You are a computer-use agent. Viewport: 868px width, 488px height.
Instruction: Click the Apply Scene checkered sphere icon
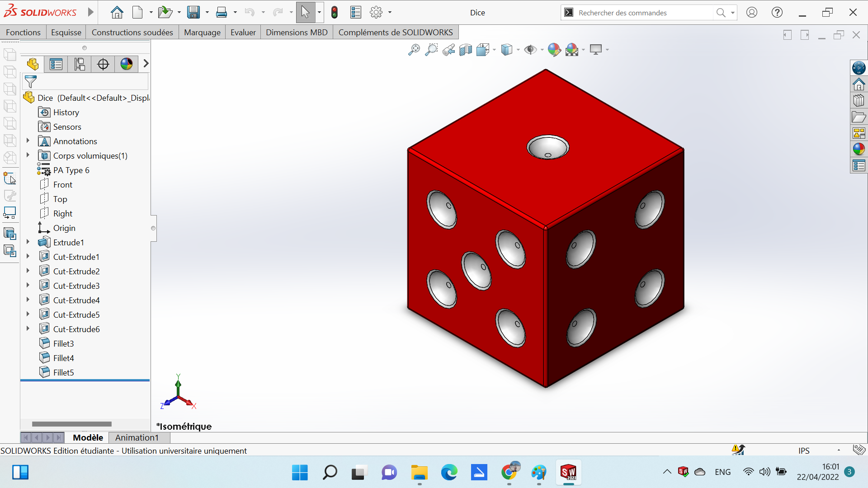coord(572,50)
